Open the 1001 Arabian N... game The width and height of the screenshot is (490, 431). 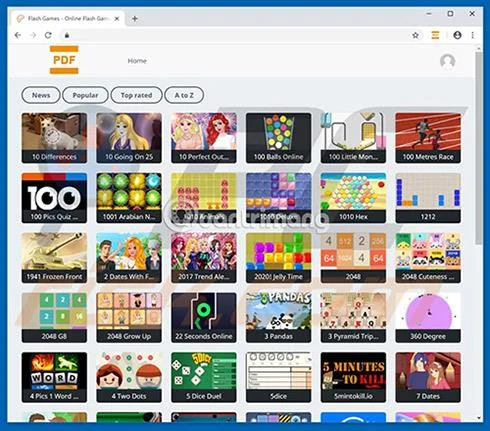pyautogui.click(x=129, y=198)
